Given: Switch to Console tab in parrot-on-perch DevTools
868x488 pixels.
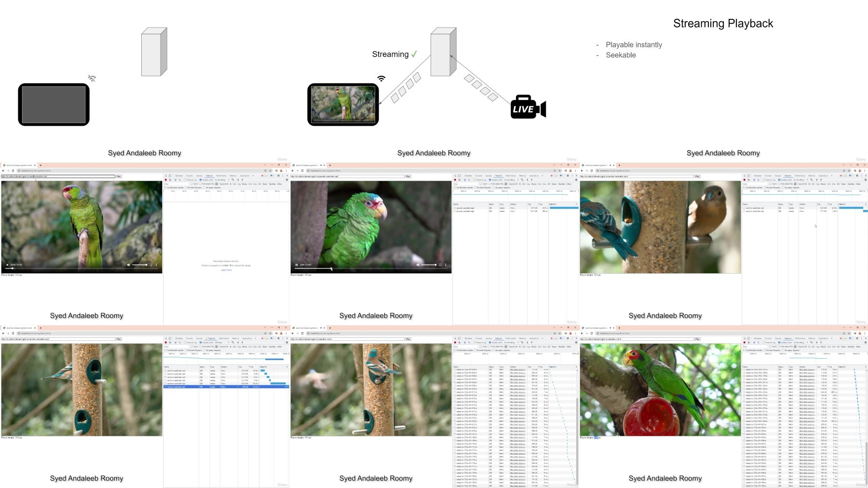Looking at the screenshot, I should 189,176.
